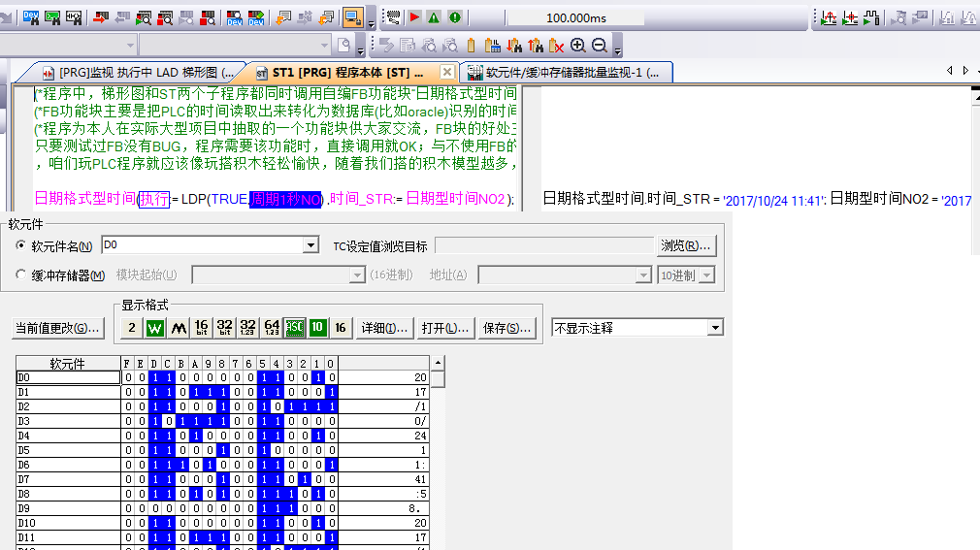Click the 浏览 browse button
This screenshot has height=550, width=980.
click(686, 246)
